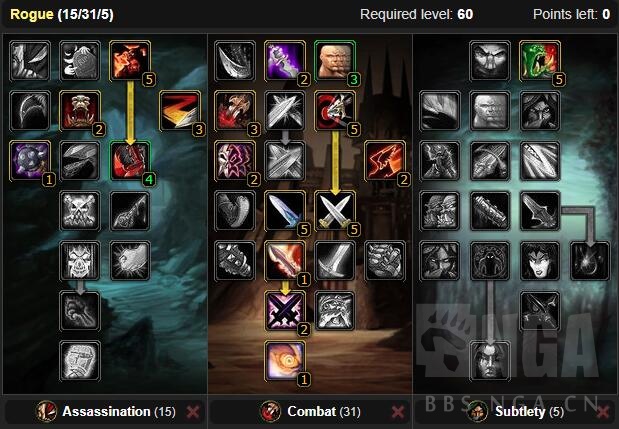Click the red target Precision talent
This screenshot has height=429, width=619.
[335, 111]
